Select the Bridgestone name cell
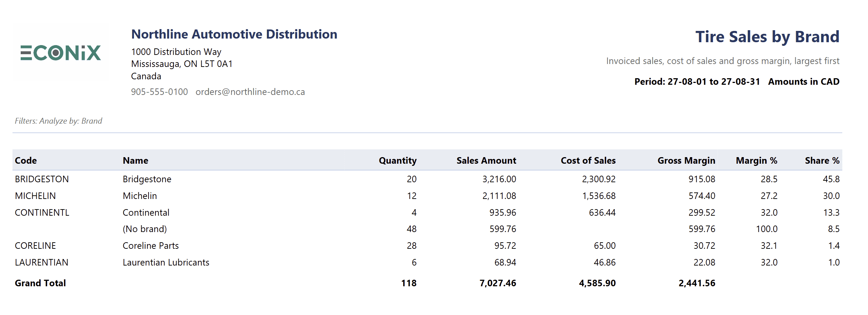Viewport: 868px width, 315px height. pyautogui.click(x=147, y=179)
